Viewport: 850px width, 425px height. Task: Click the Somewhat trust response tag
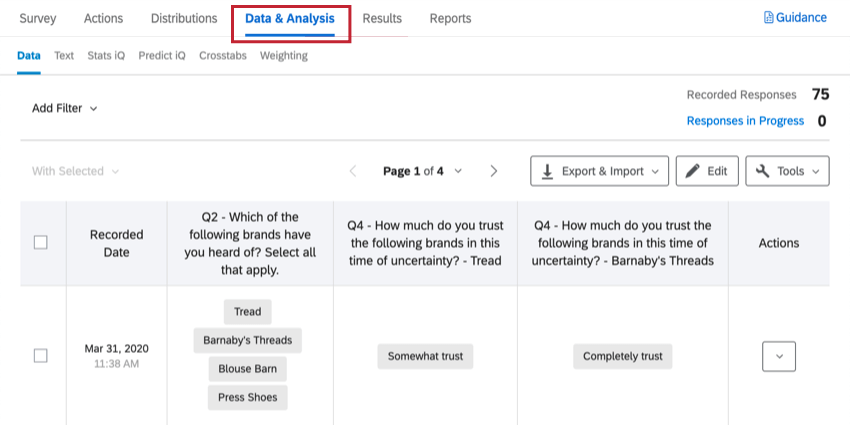point(426,356)
